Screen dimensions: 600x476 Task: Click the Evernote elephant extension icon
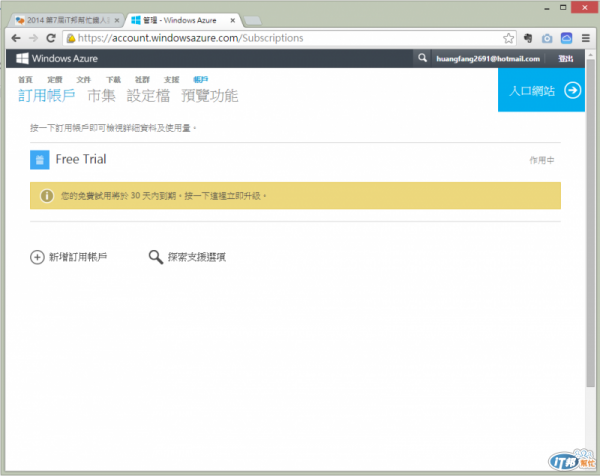point(528,38)
